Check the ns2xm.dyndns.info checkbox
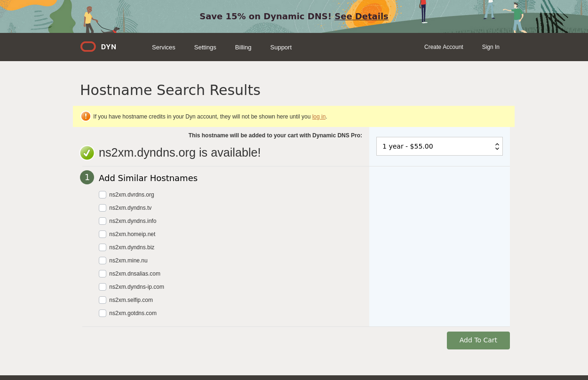The height and width of the screenshot is (380, 588). pos(103,221)
